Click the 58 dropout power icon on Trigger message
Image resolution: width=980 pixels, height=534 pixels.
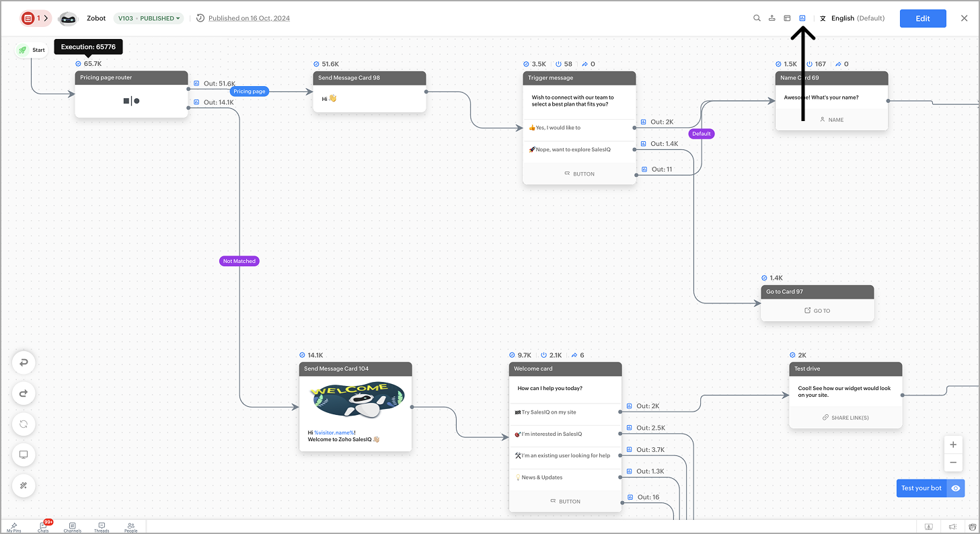558,64
